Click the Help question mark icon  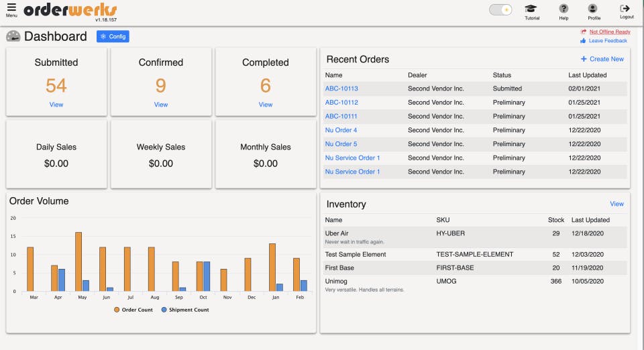563,9
